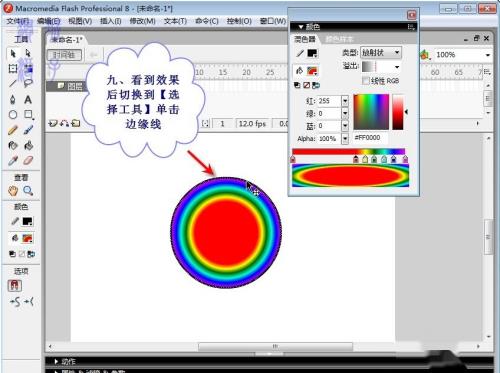Select the Oval tool
Viewport: 500px width, 373px height.
13,115
